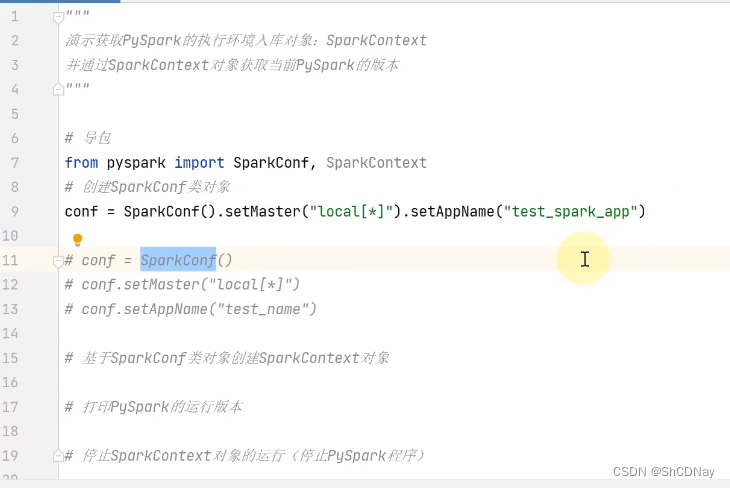The image size is (730, 488).
Task: Click the "# 导包" comment line
Action: 88,138
